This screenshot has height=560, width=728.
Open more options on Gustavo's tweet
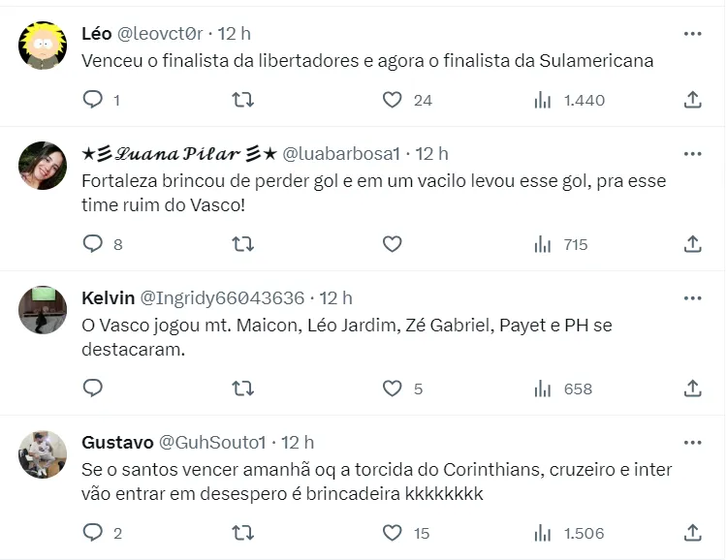692,443
